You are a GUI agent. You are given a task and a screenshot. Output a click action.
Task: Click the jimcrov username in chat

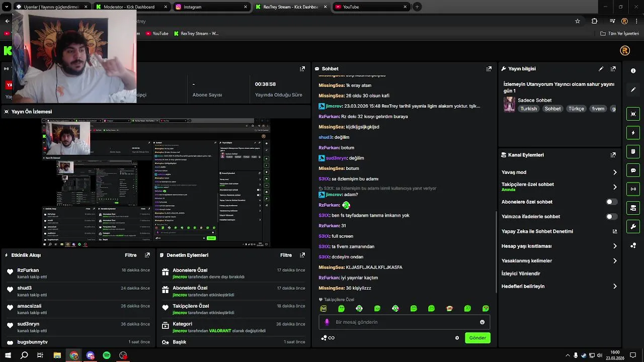coord(334,106)
